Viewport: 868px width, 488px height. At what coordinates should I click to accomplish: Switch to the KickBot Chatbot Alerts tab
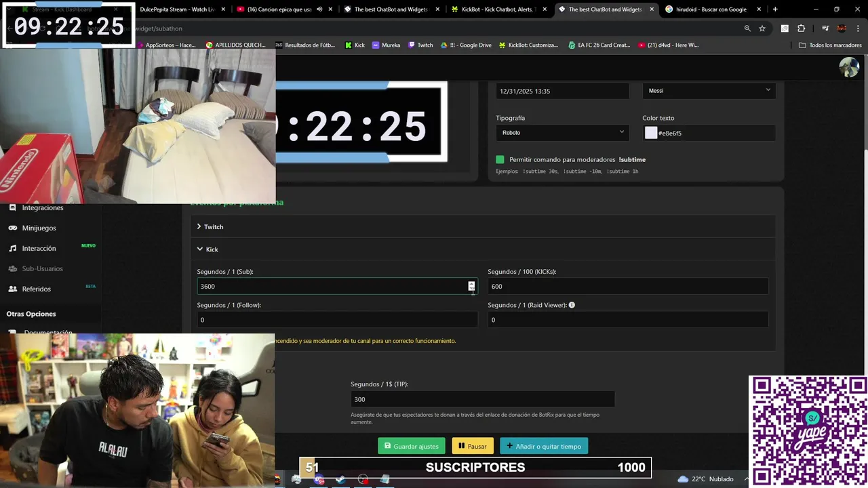(498, 9)
